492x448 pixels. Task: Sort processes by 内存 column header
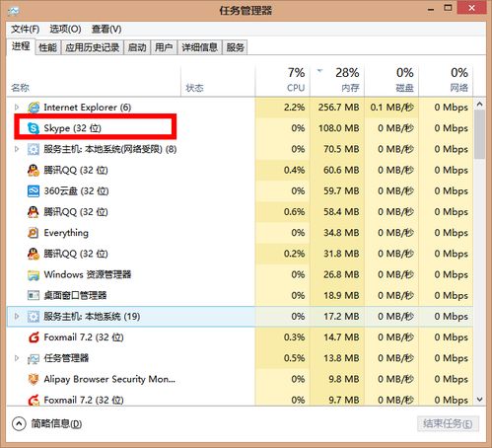[337, 80]
